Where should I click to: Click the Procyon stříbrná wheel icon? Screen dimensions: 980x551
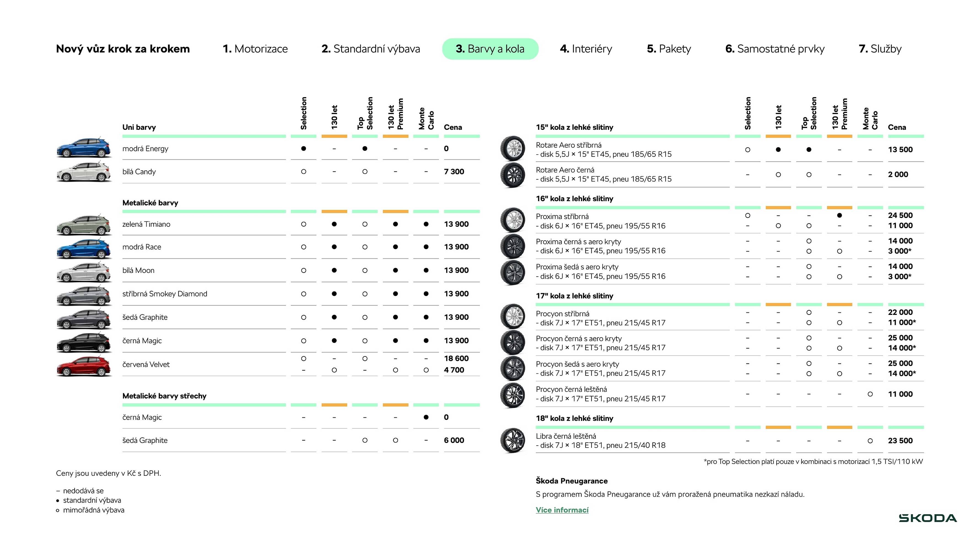512,317
